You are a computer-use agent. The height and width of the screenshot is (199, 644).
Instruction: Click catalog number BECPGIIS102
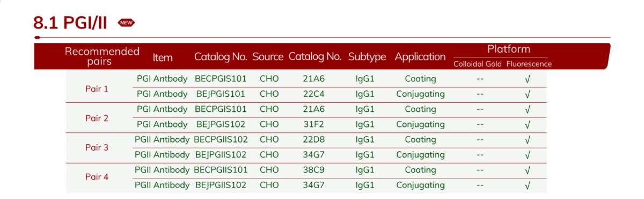pos(221,139)
